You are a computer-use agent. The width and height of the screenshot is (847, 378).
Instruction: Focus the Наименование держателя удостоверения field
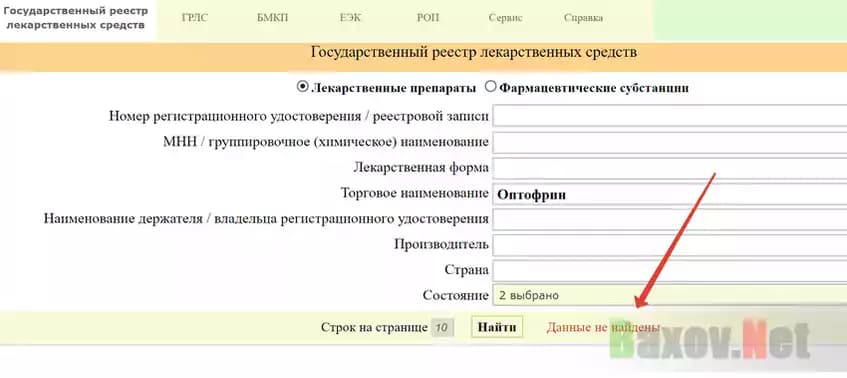tap(670, 220)
